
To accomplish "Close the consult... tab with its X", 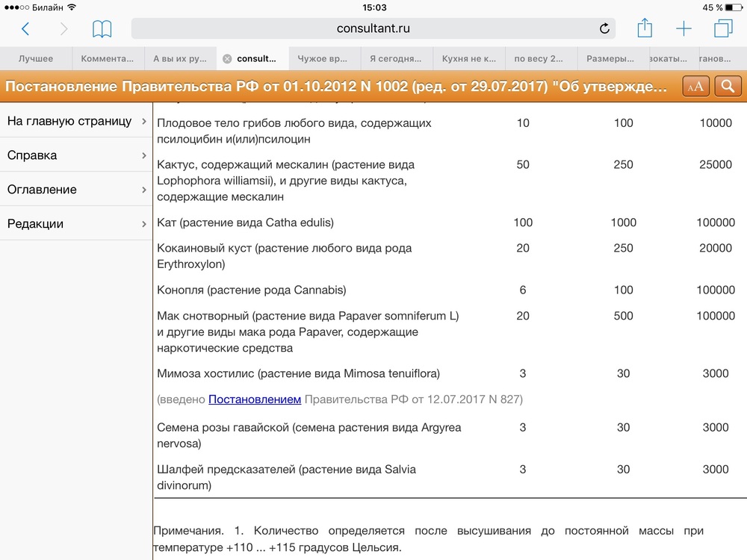I will [x=227, y=58].
